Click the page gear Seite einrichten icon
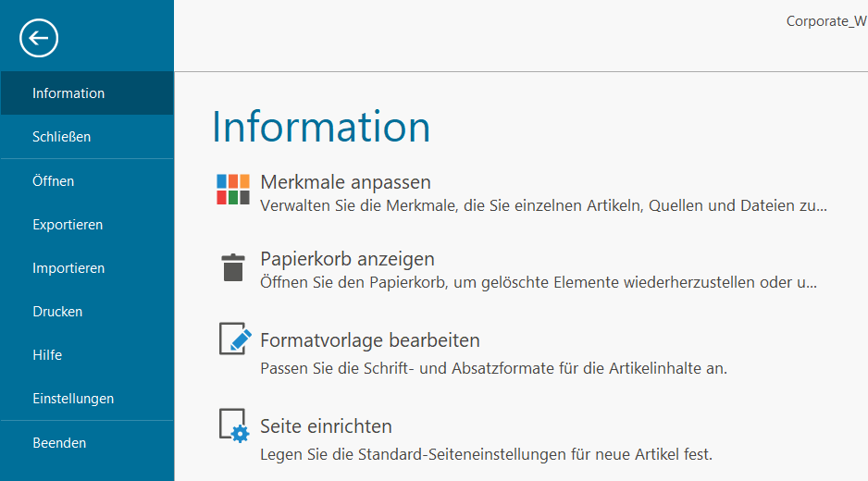The height and width of the screenshot is (481, 868). [x=234, y=425]
